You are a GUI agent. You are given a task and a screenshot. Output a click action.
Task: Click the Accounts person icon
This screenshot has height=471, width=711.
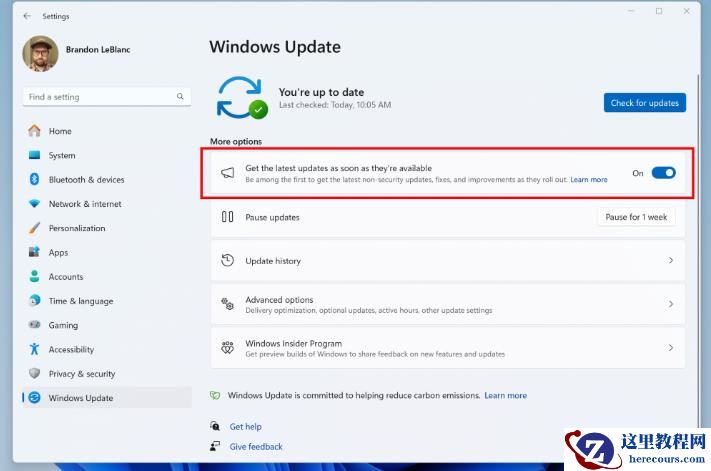[34, 276]
